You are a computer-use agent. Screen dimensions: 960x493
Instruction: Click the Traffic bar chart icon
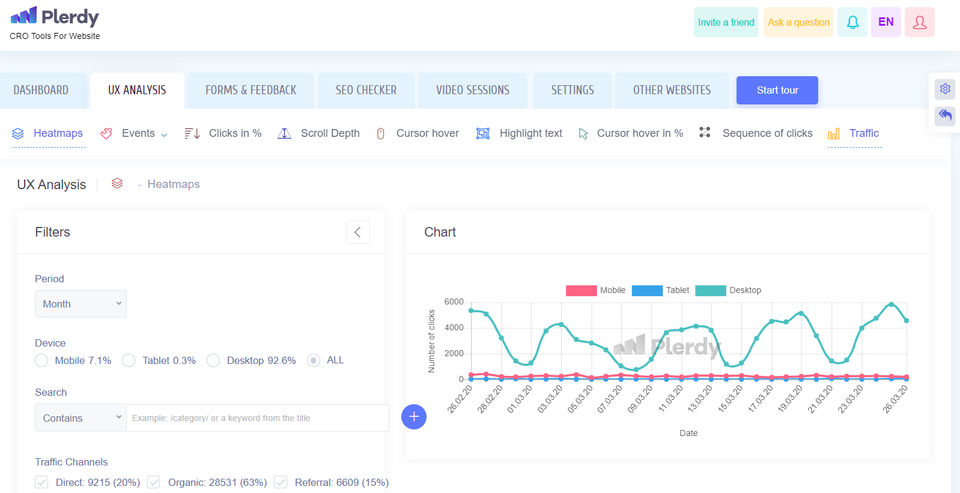(x=834, y=133)
